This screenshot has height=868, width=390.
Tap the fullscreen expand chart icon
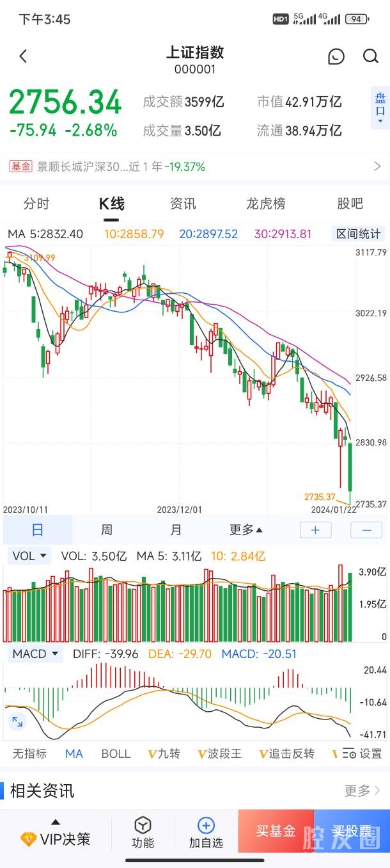(x=17, y=722)
